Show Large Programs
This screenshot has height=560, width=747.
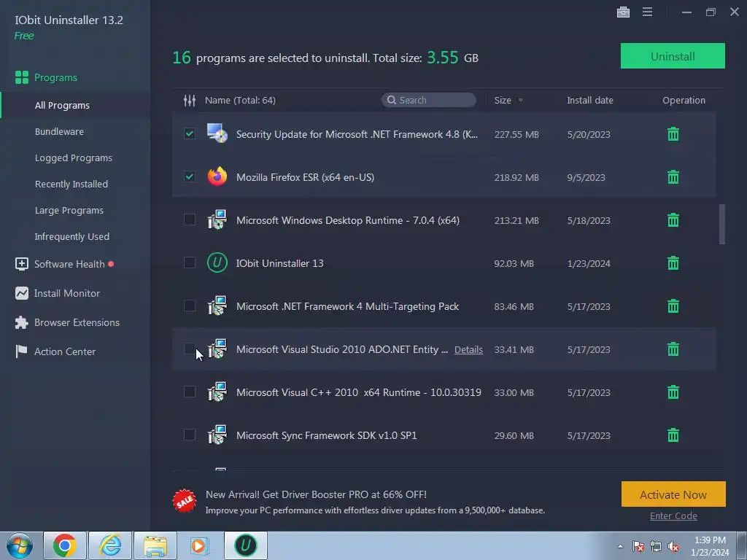[69, 210]
